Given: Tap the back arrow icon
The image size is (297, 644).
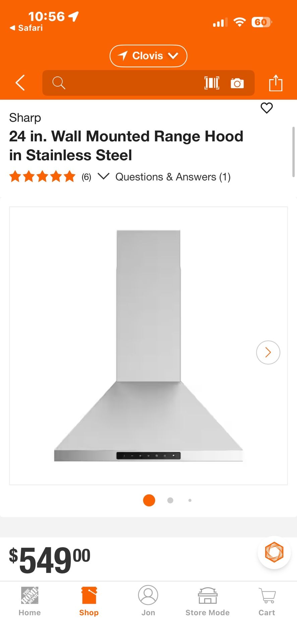Looking at the screenshot, I should pyautogui.click(x=20, y=83).
